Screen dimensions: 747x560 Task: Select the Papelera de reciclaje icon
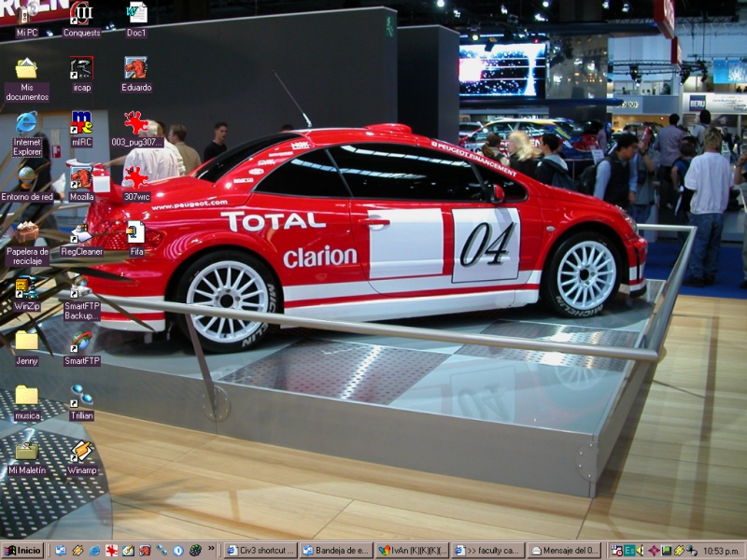point(26,233)
